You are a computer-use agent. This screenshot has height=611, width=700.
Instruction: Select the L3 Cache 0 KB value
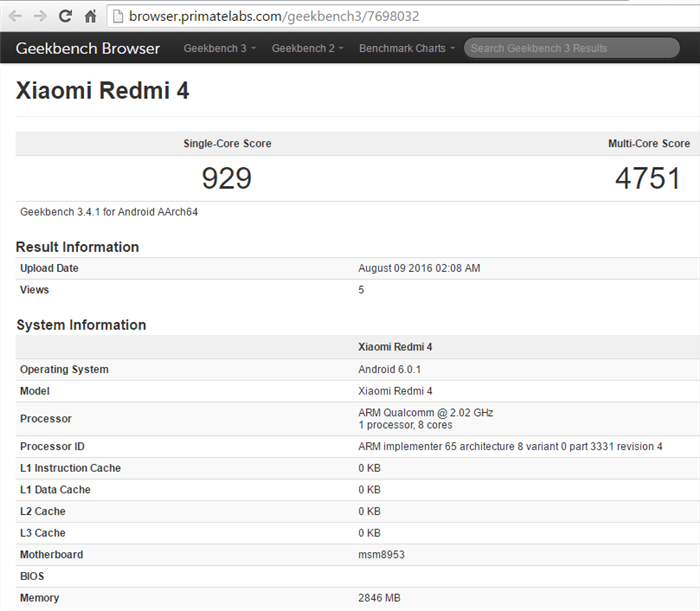(x=369, y=533)
